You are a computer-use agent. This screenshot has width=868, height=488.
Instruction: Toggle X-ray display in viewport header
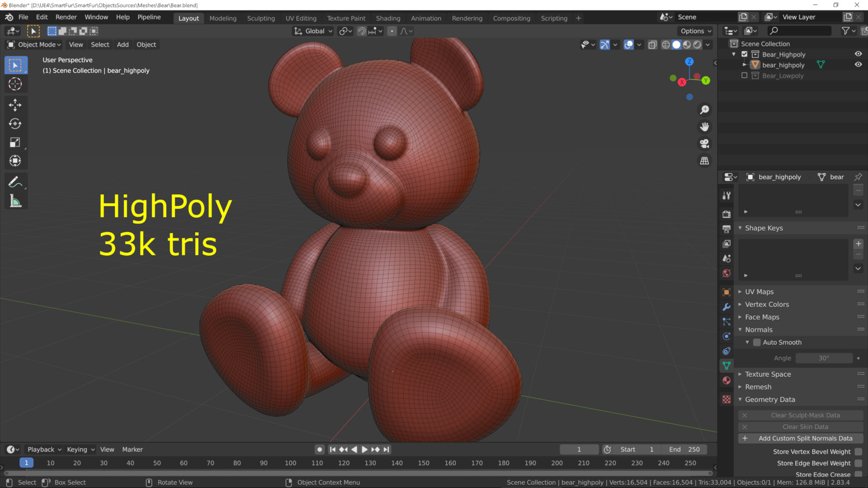pos(652,45)
